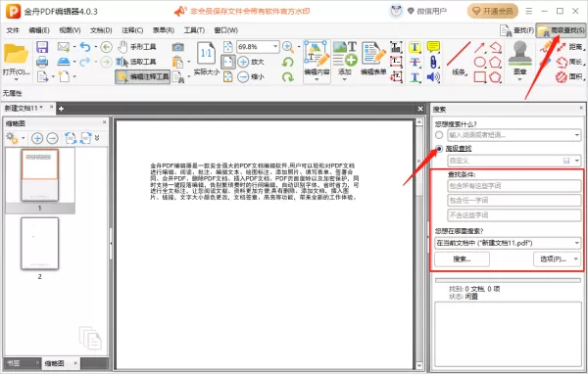
Task: Click the search (搜索...) button
Action: pyautogui.click(x=462, y=258)
